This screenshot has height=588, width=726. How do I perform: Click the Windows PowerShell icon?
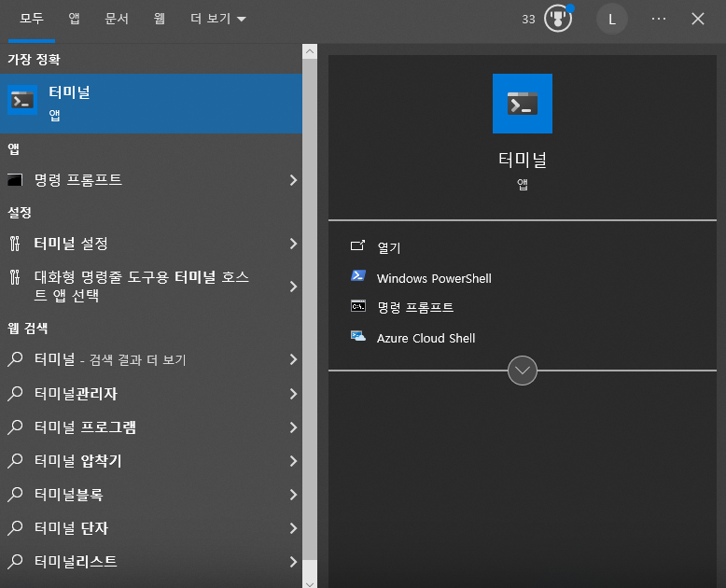click(x=358, y=276)
